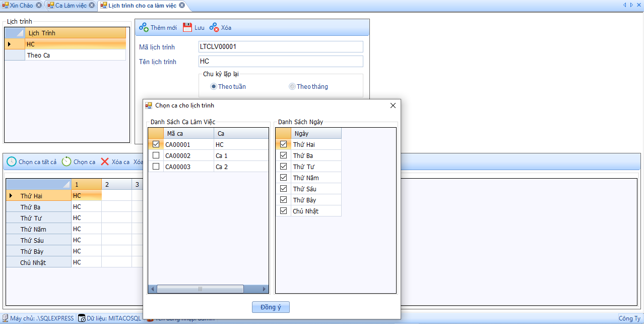Click the Thêm mới add icon

tap(144, 27)
